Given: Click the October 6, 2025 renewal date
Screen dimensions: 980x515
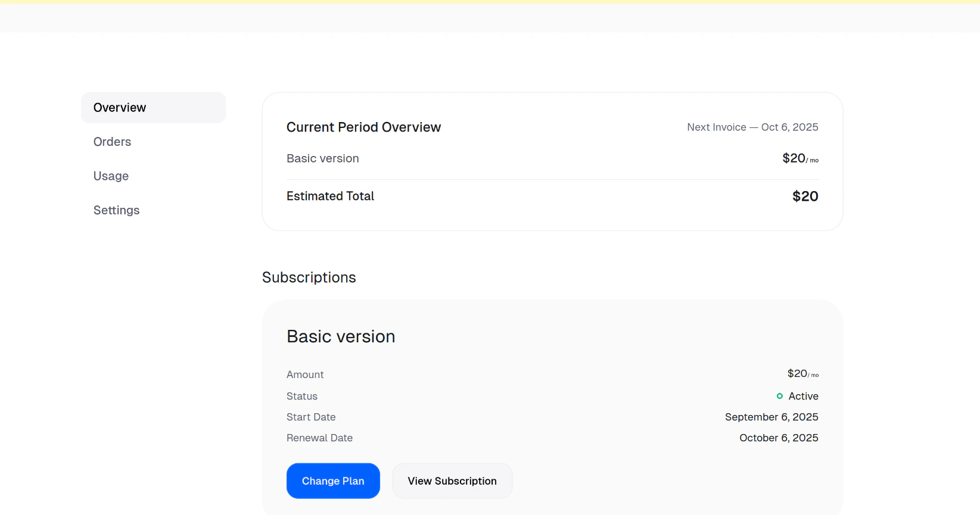Looking at the screenshot, I should [779, 438].
